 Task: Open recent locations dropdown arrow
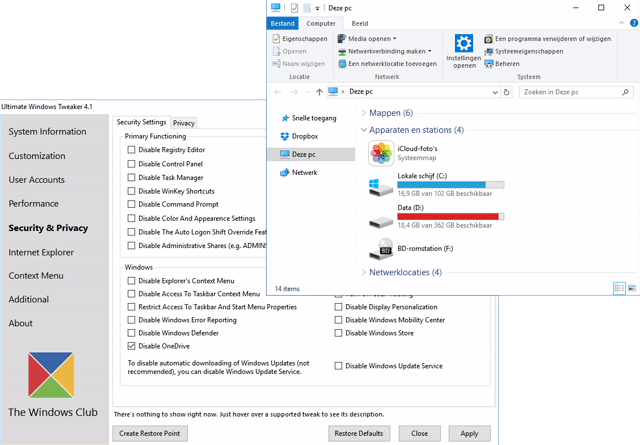point(308,92)
